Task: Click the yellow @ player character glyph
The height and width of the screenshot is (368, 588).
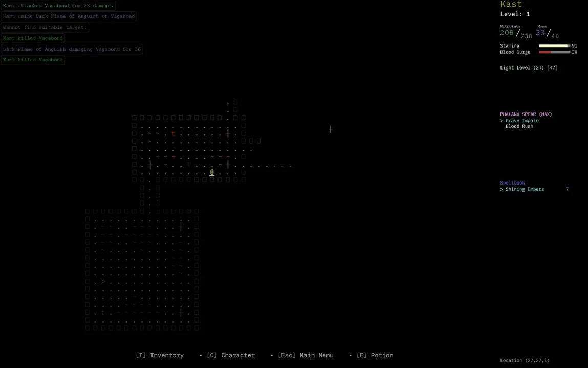Action: tap(212, 172)
